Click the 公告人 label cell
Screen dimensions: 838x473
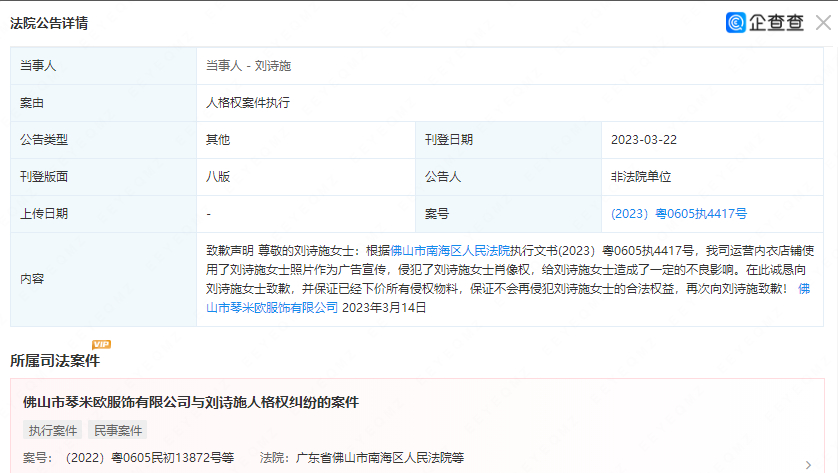[508, 177]
